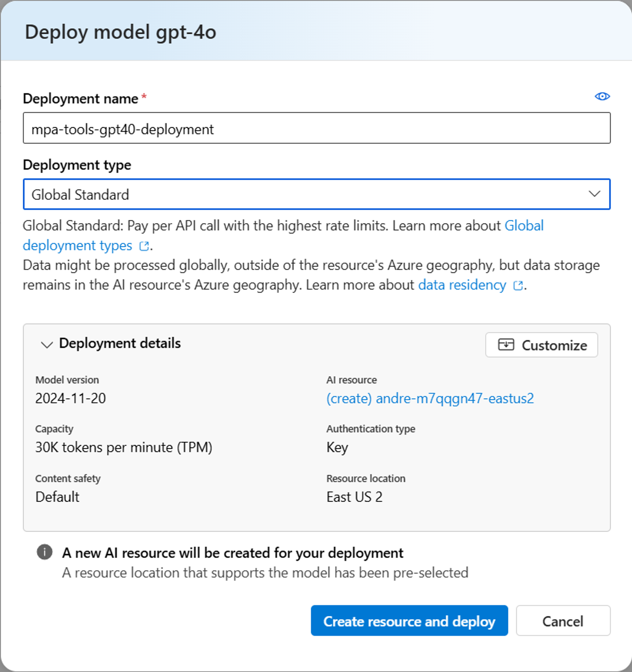Open the data residency link
632x672 pixels.
[x=462, y=285]
